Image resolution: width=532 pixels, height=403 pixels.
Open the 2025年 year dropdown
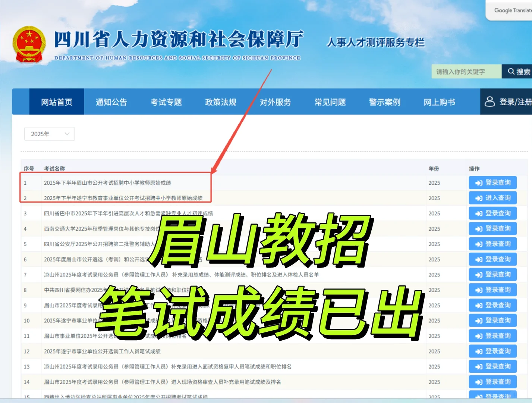(x=49, y=134)
